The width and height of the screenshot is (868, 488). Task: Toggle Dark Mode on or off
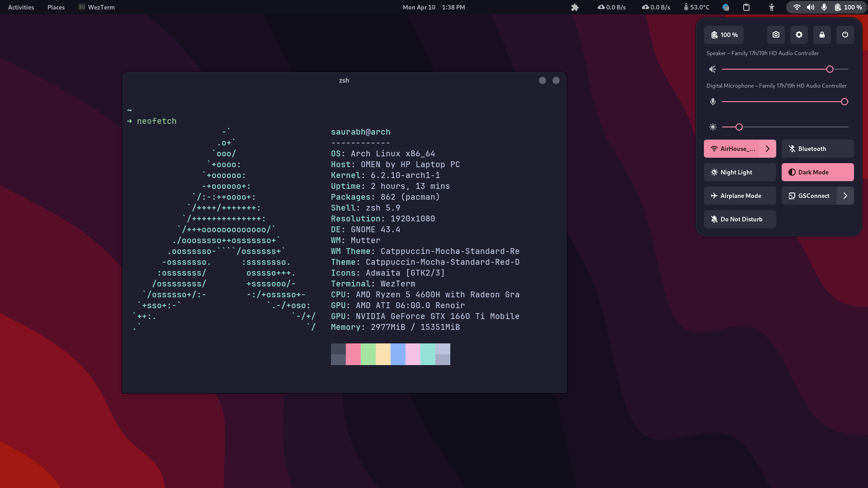tap(817, 172)
